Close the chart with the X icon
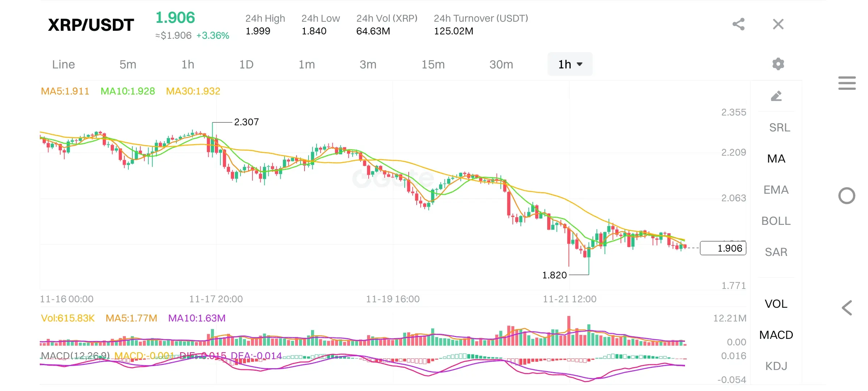 (x=778, y=24)
